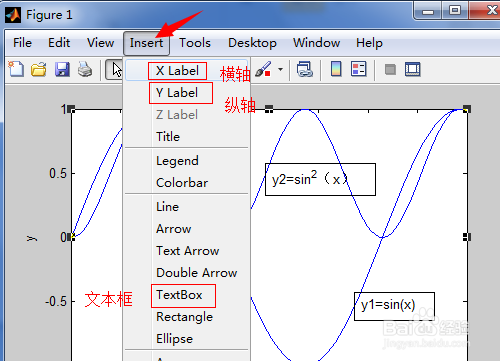Click the y-axis tick label -0.5
Image resolution: width=500 pixels, height=361 pixels.
56,302
